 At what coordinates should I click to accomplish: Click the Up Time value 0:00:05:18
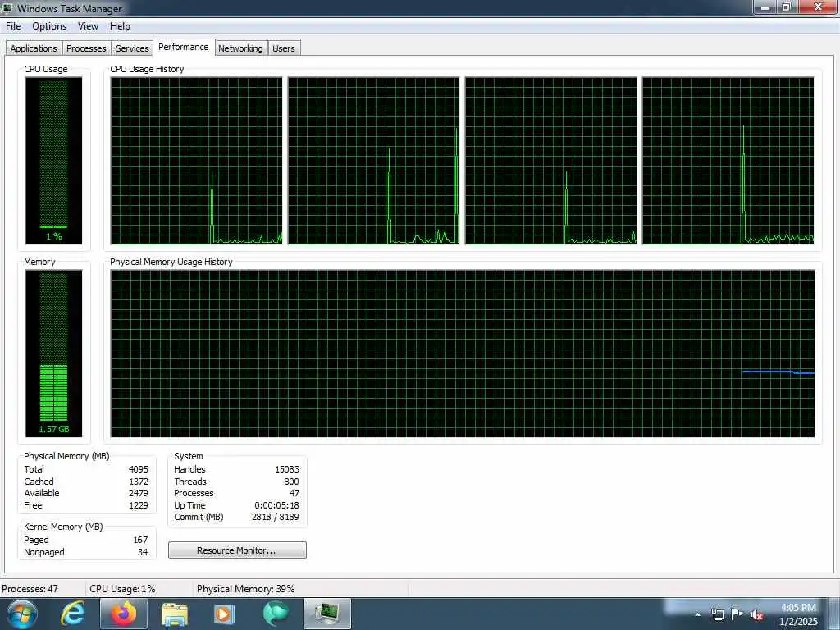pyautogui.click(x=276, y=505)
